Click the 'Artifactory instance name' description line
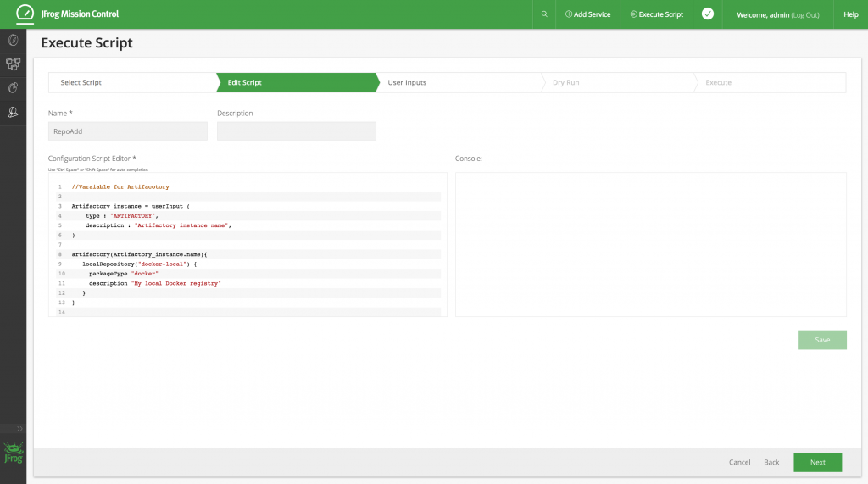The image size is (868, 484). pyautogui.click(x=159, y=225)
